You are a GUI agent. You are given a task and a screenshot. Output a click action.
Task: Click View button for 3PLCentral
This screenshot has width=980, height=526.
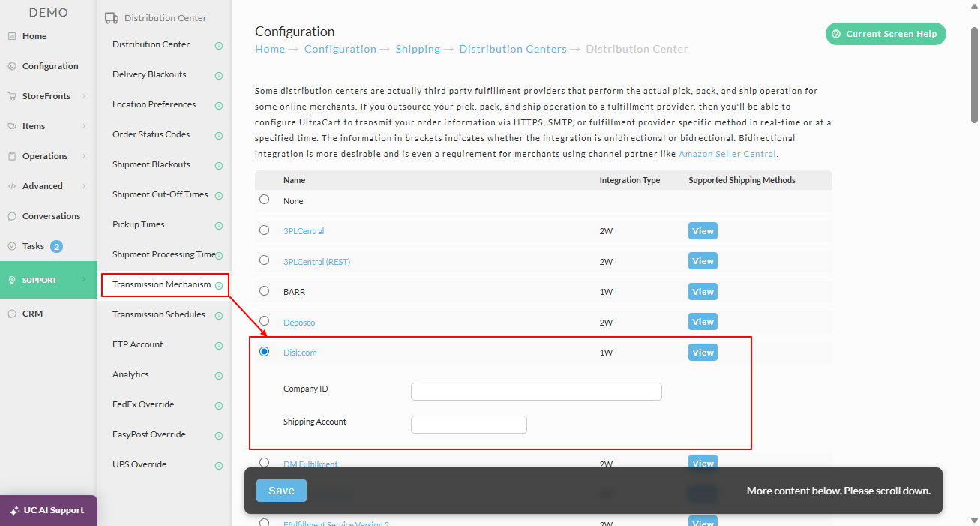703,230
